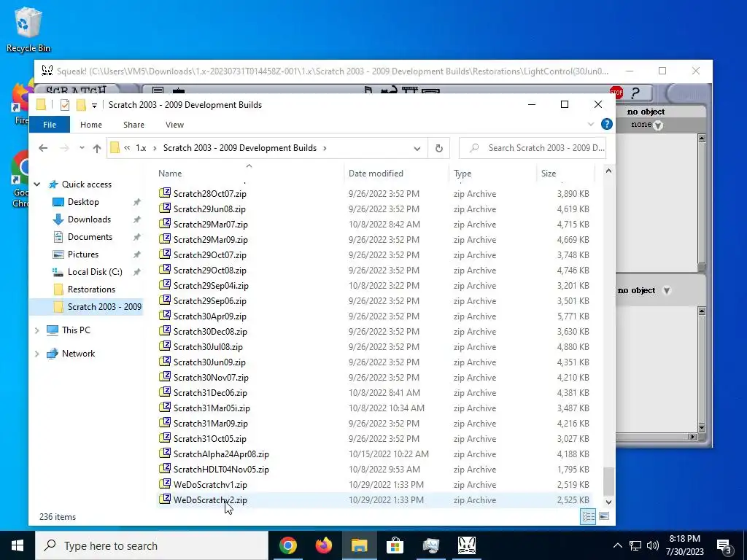
Task: Open the 'none' dropdown in Squeak window
Action: click(658, 125)
